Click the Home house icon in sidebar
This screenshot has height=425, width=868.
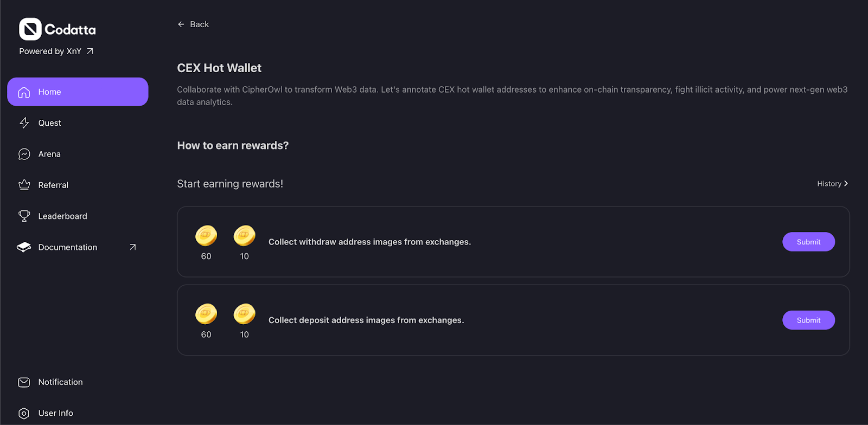[24, 92]
